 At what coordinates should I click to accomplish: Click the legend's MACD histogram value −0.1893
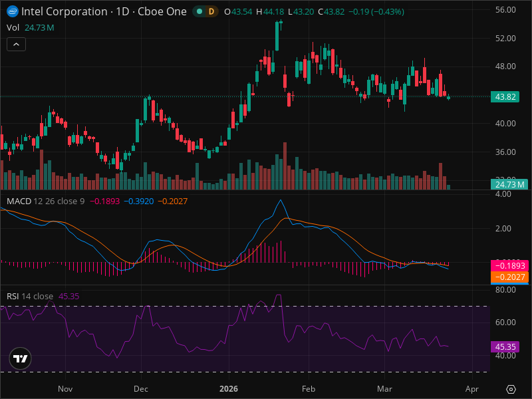click(x=105, y=201)
